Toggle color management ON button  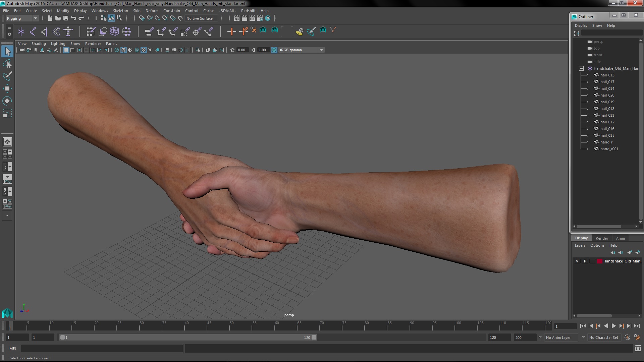[274, 50]
